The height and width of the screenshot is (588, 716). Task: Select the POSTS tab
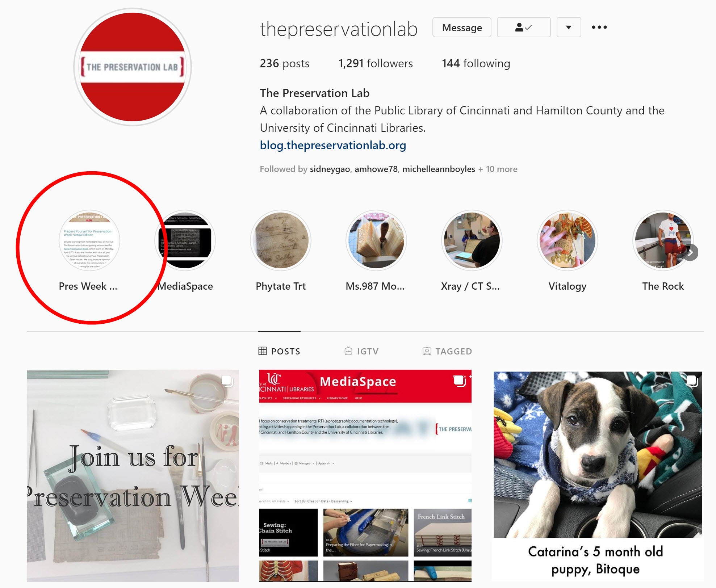279,351
